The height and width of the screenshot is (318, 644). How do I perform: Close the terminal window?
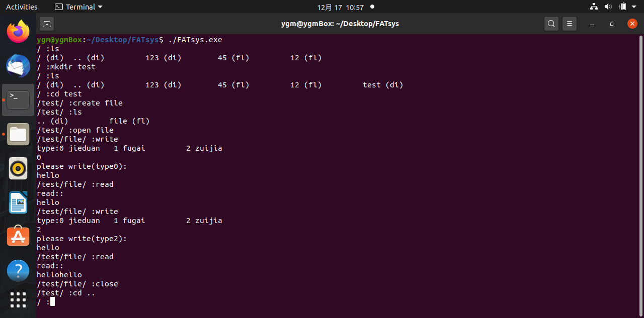click(x=632, y=24)
